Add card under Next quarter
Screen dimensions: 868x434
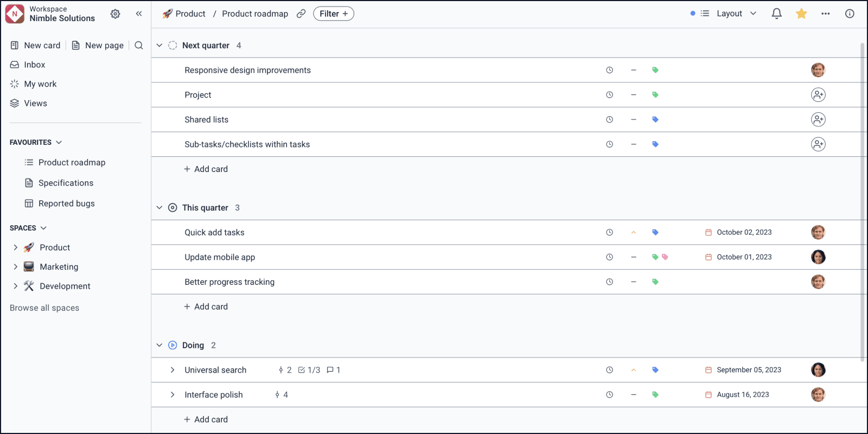tap(206, 169)
